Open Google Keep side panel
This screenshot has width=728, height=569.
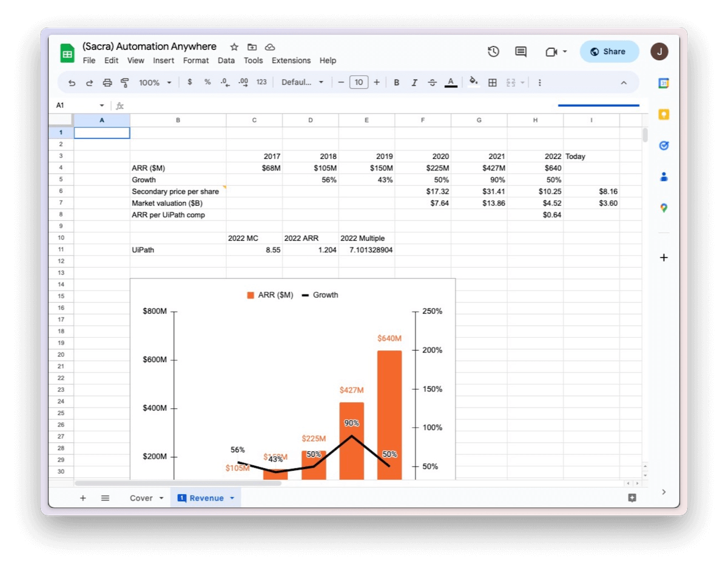pyautogui.click(x=664, y=115)
